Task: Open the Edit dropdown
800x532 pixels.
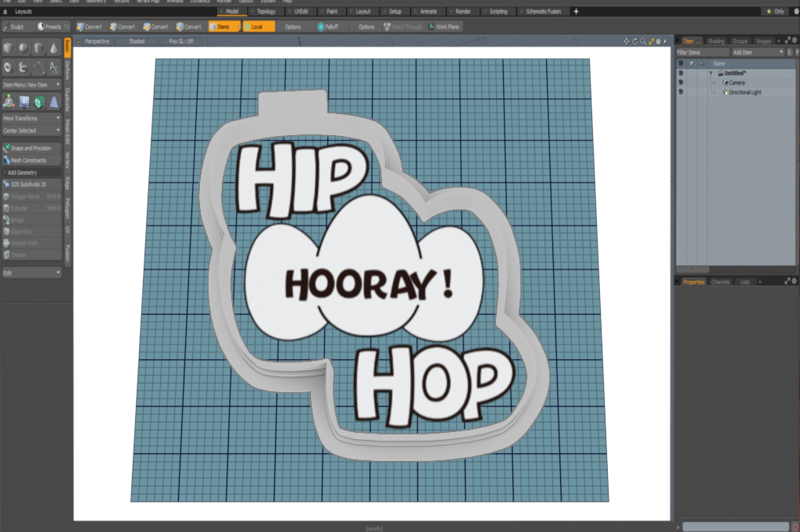Action: point(31,273)
